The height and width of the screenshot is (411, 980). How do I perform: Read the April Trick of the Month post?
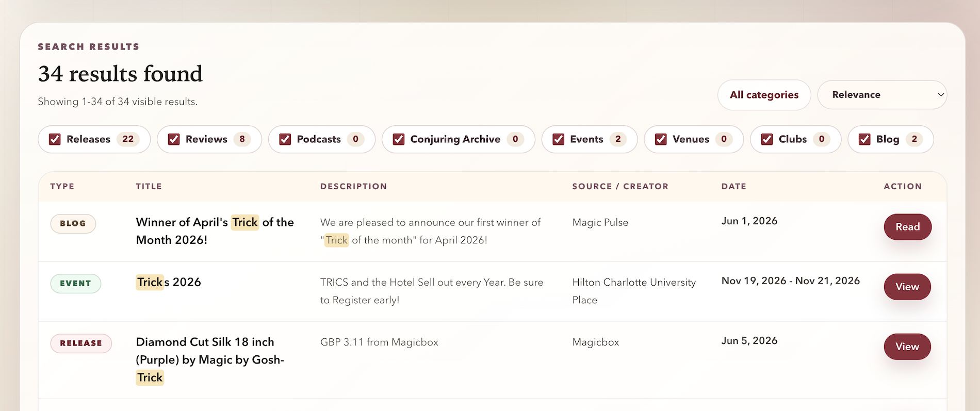click(907, 227)
